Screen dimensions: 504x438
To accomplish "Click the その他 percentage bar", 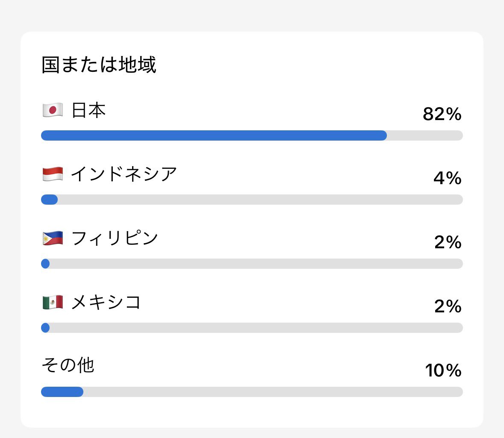I will [252, 392].
